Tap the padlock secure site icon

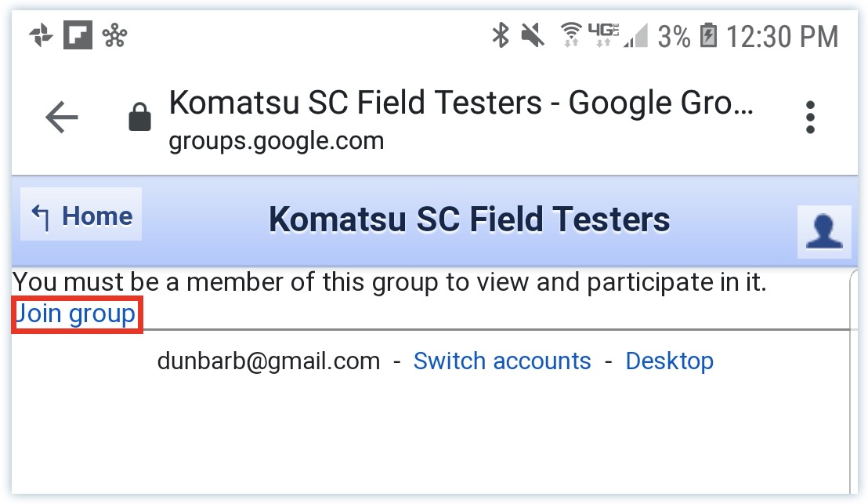139,116
